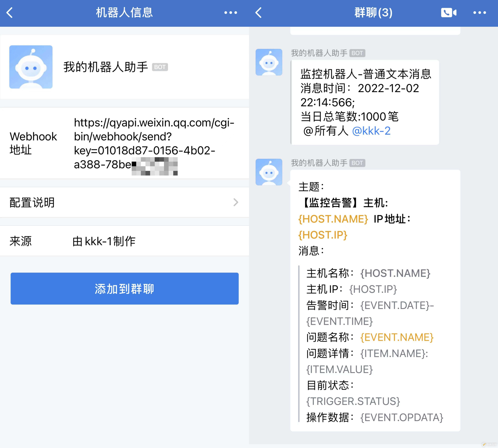Tap the 群聊(3) header title

373,13
